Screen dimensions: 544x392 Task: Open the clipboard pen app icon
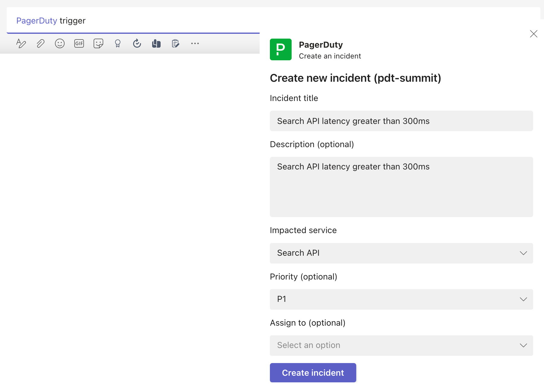click(x=176, y=43)
